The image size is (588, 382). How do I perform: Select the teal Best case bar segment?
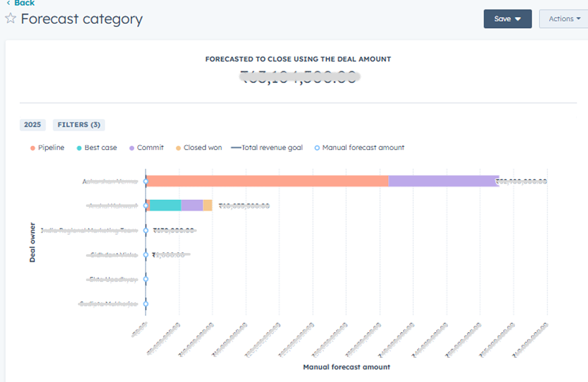[x=166, y=206]
